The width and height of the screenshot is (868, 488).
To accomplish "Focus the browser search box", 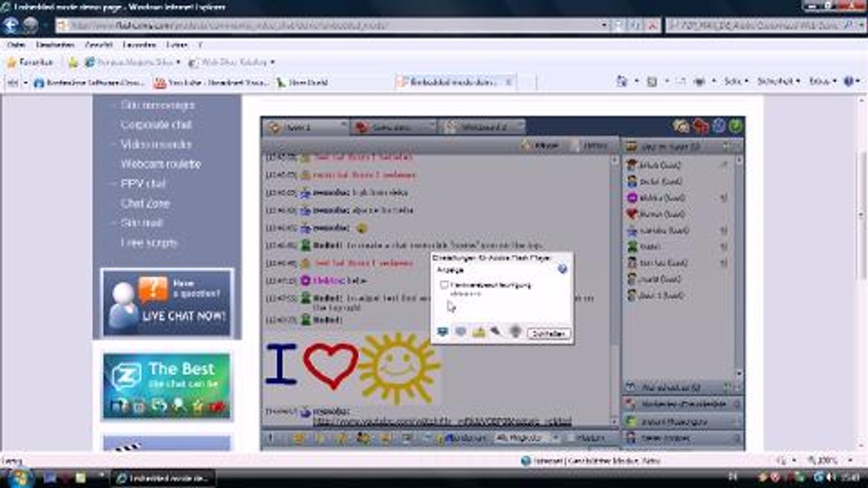I will 755,25.
